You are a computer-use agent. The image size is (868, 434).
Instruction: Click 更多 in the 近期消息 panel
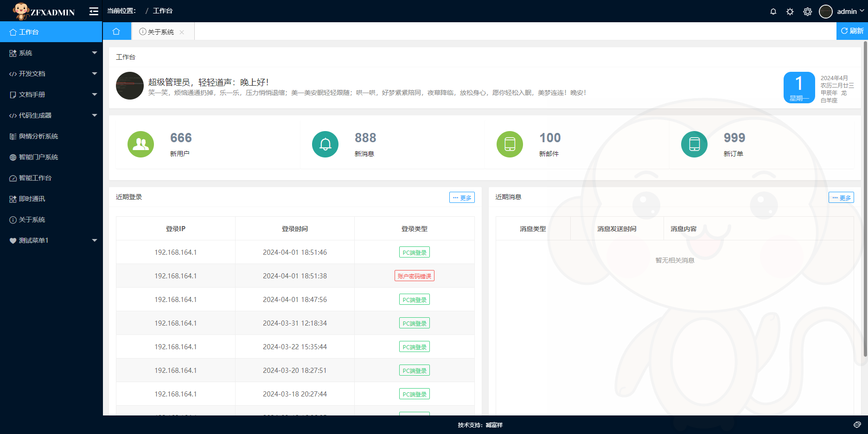tap(841, 198)
